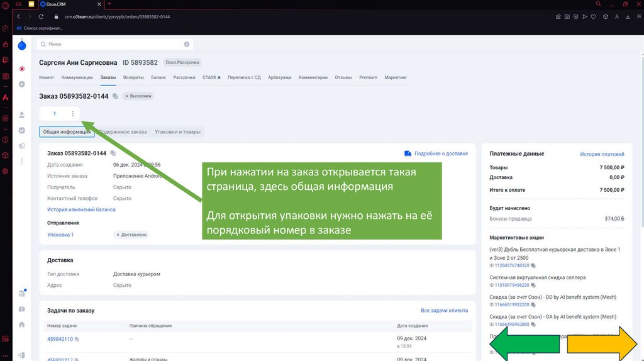Open the vertical dots more menu in CRM sidebar
The height and width of the screenshot is (361, 644).
[x=22, y=162]
